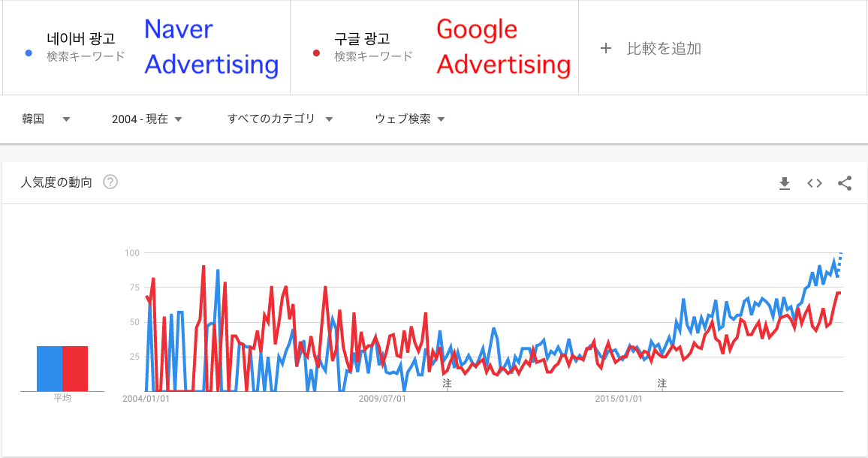Viewport: 868px width, 458px height.
Task: Open the すべてのカテゴリ dropdown
Action: [280, 119]
